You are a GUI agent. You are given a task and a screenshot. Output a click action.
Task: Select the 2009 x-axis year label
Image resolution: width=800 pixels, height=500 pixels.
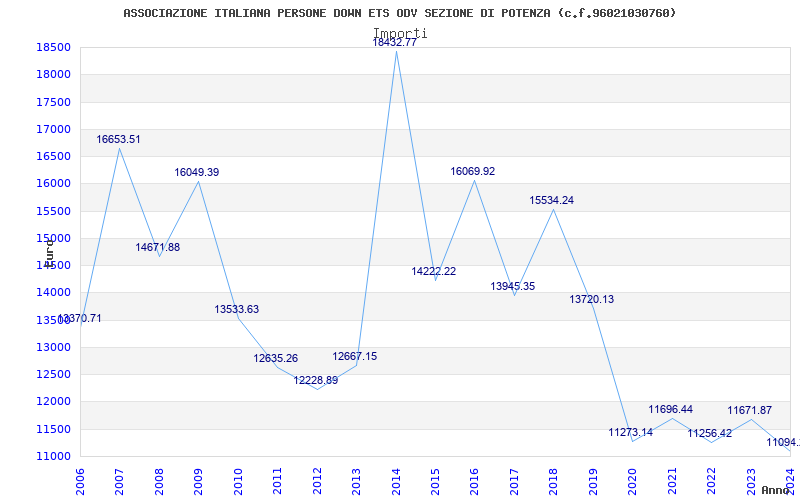198,481
